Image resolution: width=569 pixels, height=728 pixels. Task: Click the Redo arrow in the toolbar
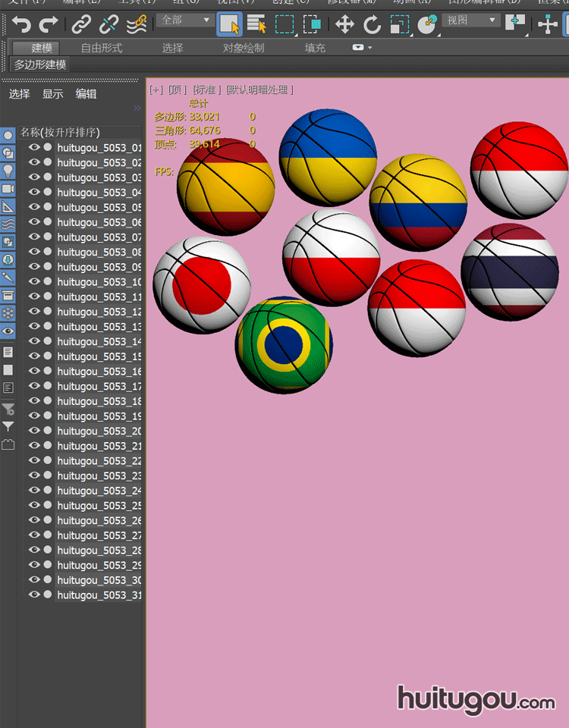pyautogui.click(x=49, y=25)
